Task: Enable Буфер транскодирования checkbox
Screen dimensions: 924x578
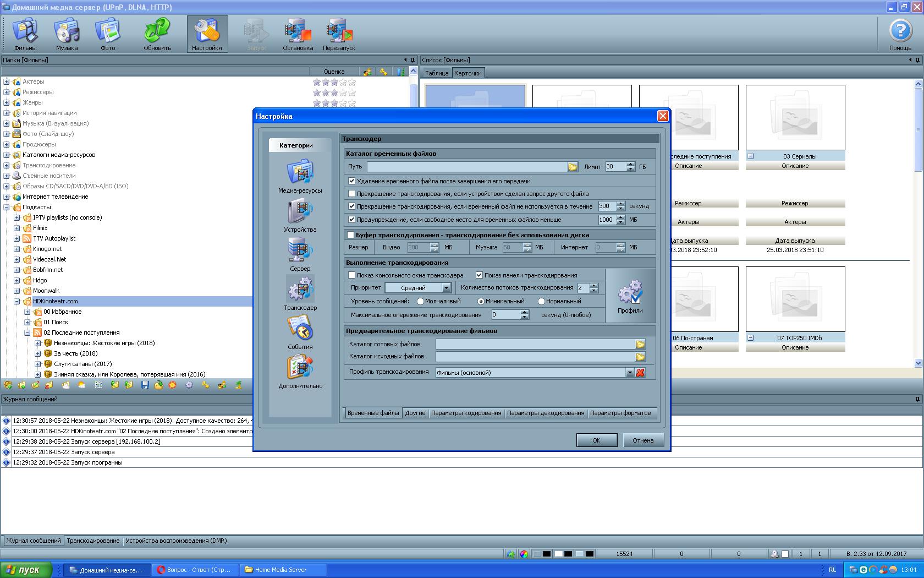Action: (x=350, y=235)
